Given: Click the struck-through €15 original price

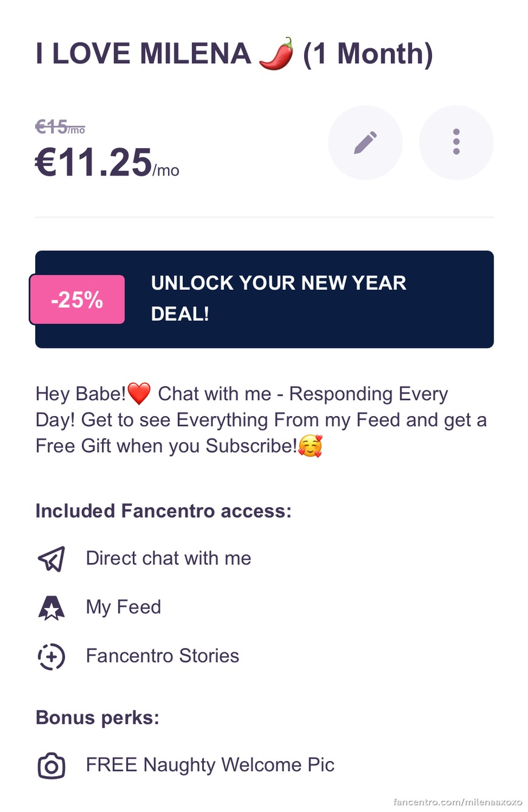Looking at the screenshot, I should (x=60, y=127).
